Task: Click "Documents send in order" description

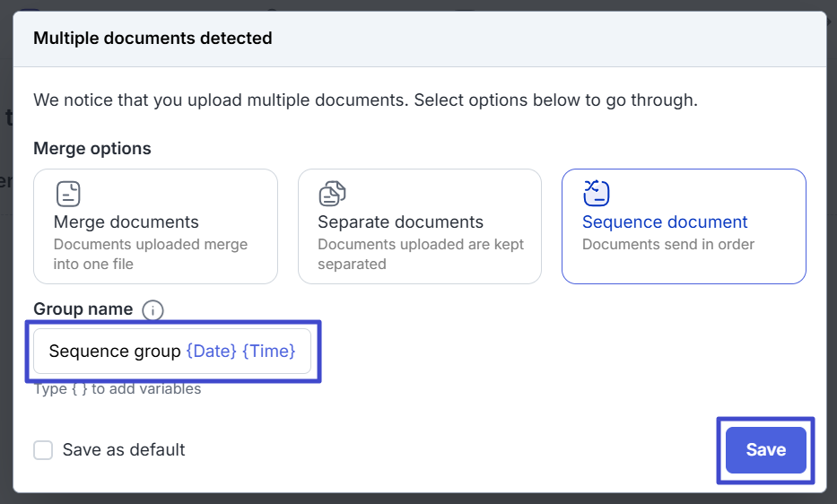Action: 667,244
